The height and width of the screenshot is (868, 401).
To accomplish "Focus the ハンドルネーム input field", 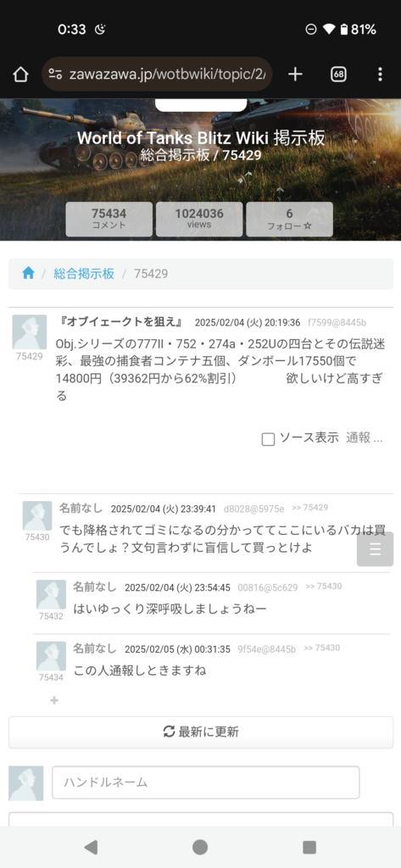I will click(205, 782).
